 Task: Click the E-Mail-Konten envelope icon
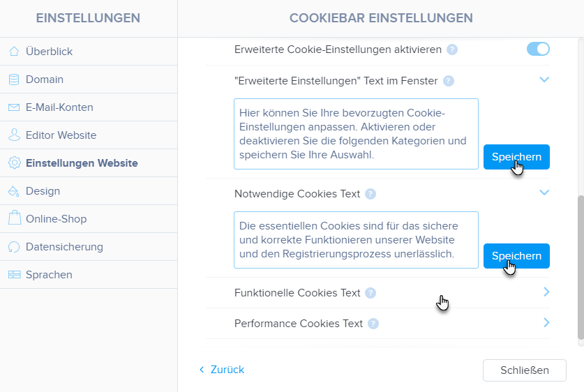click(14, 107)
